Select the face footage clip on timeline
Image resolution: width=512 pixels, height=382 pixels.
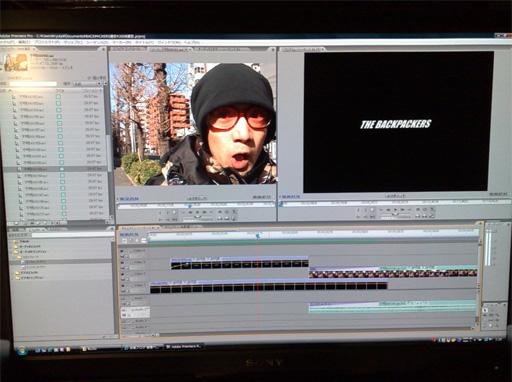pos(393,272)
